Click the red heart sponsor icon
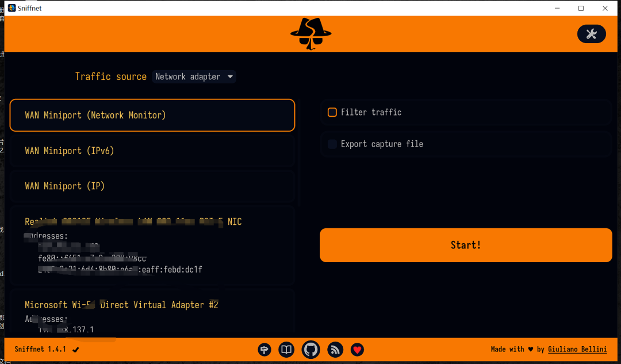 tap(357, 350)
